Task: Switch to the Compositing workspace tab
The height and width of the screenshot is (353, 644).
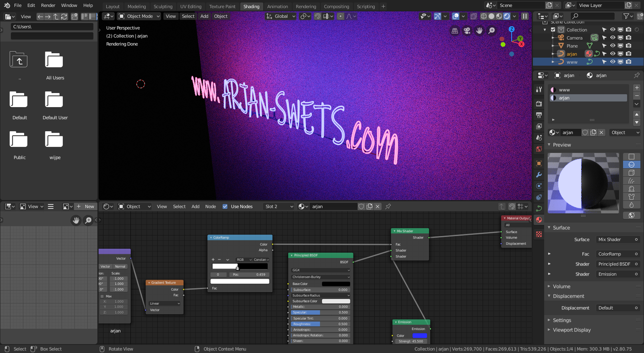Action: tap(336, 7)
